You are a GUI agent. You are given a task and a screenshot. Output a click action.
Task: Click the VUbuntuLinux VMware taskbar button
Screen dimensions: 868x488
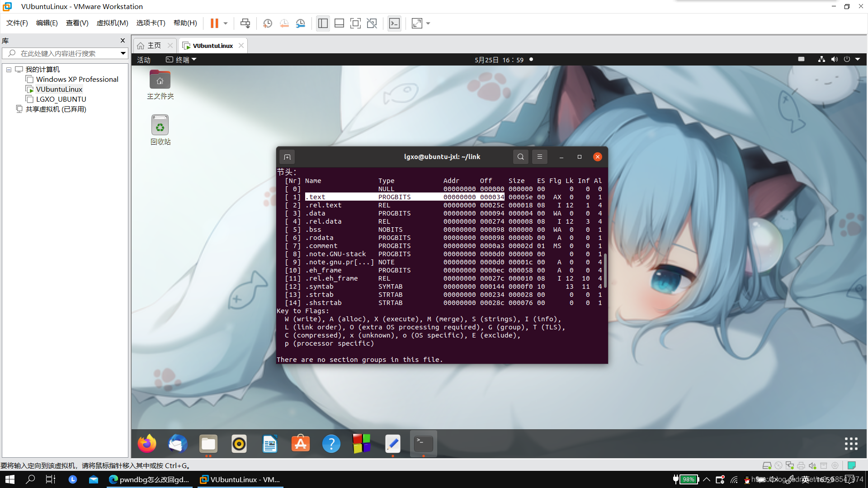240,479
